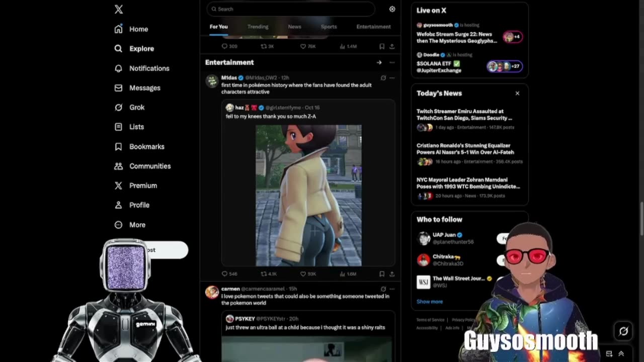Image resolution: width=644 pixels, height=362 pixels.
Task: Select the For You tab
Action: click(x=218, y=27)
